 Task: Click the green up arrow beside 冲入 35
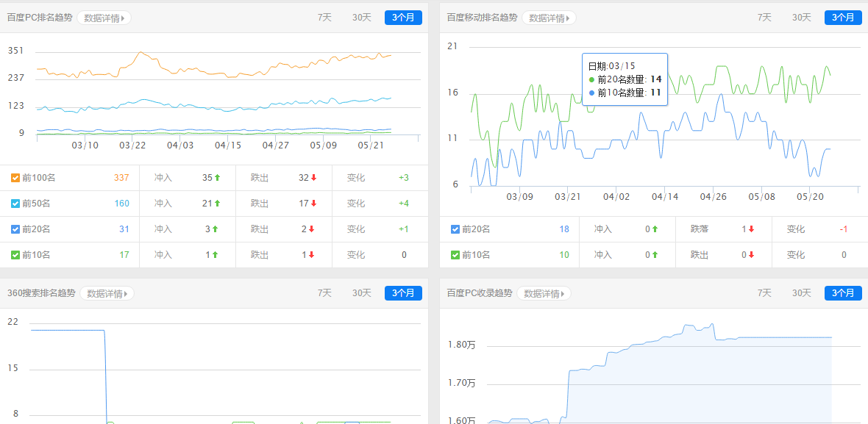[x=217, y=178]
